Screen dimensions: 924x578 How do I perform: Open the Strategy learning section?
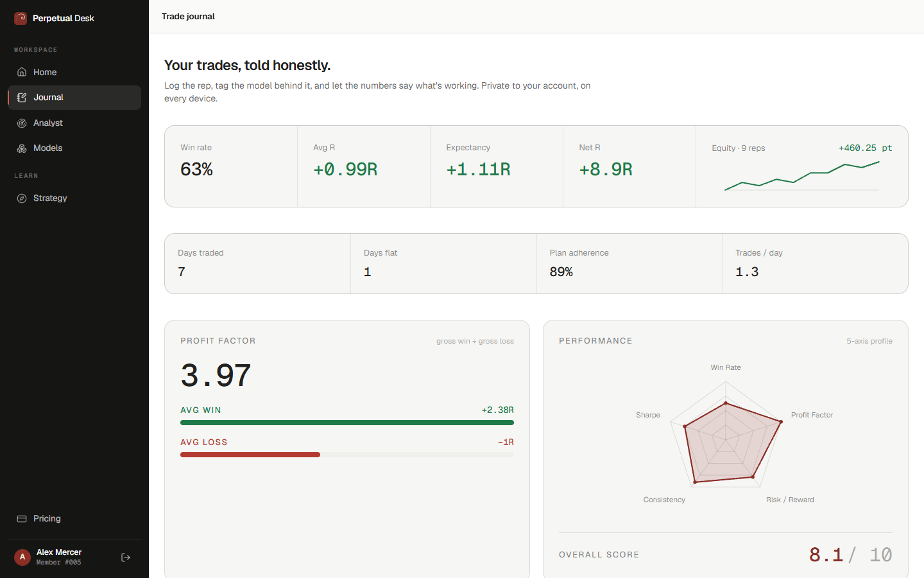(74, 198)
